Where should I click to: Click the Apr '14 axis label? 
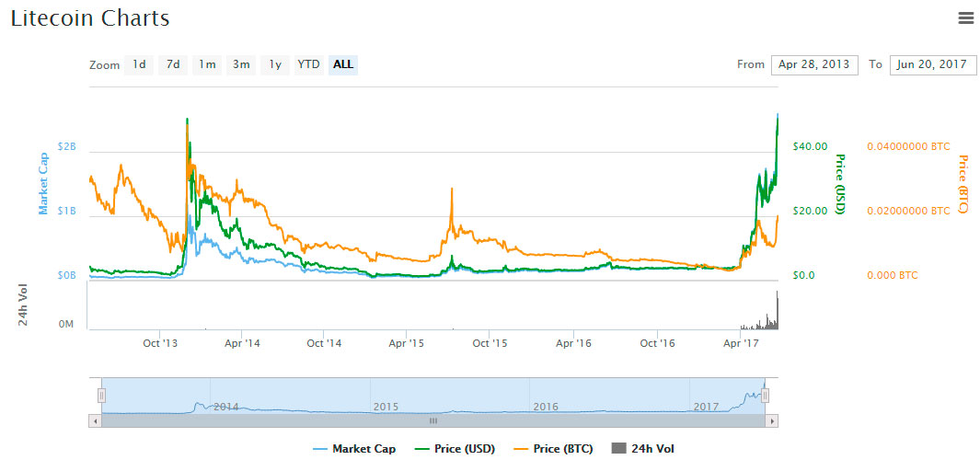pyautogui.click(x=242, y=342)
